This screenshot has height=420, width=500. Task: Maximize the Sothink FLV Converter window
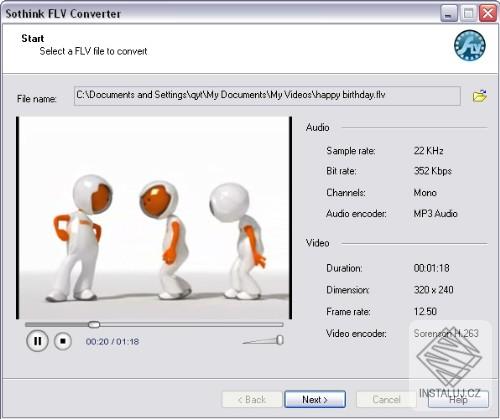[x=468, y=14]
